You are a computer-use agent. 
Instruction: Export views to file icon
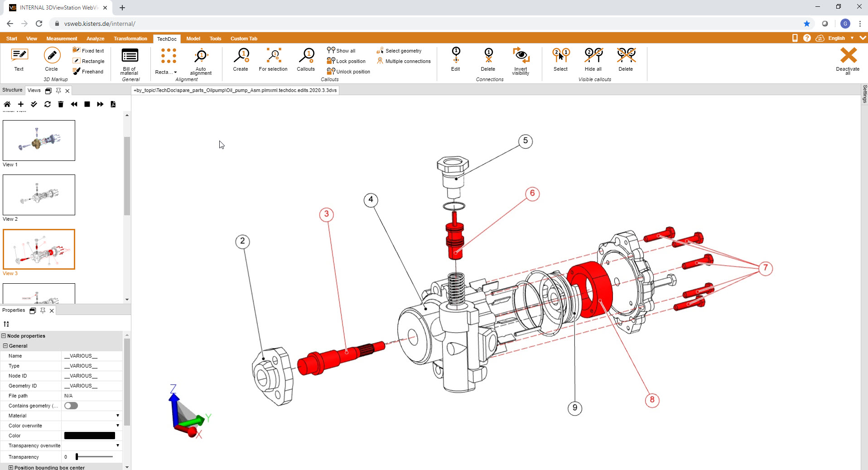click(113, 104)
